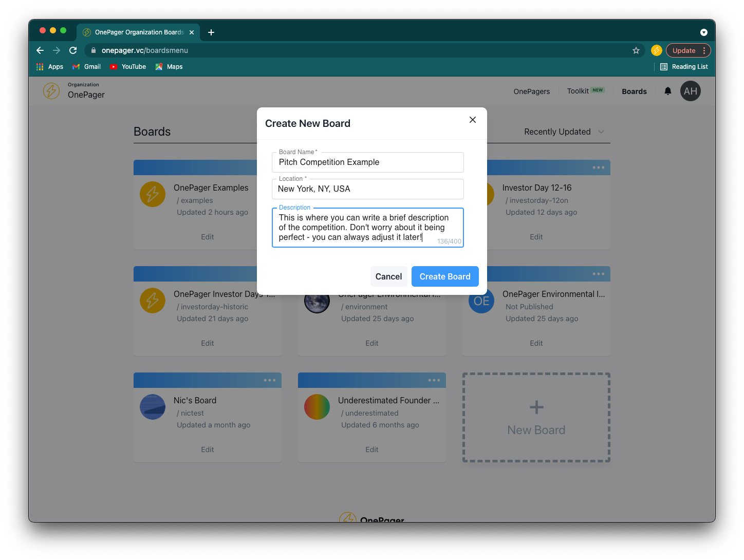Open OnePagers navigation item
This screenshot has width=744, height=560.
click(531, 91)
